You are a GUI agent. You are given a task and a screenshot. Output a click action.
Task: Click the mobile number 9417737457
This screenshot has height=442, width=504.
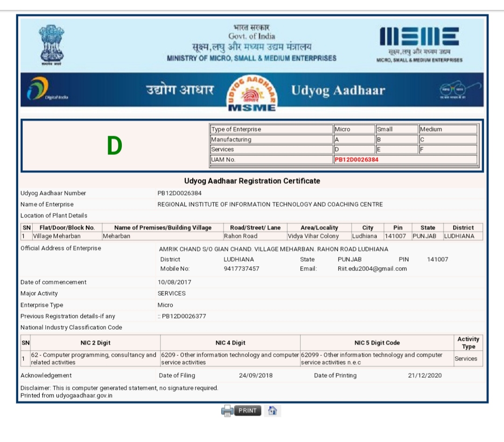pos(241,269)
